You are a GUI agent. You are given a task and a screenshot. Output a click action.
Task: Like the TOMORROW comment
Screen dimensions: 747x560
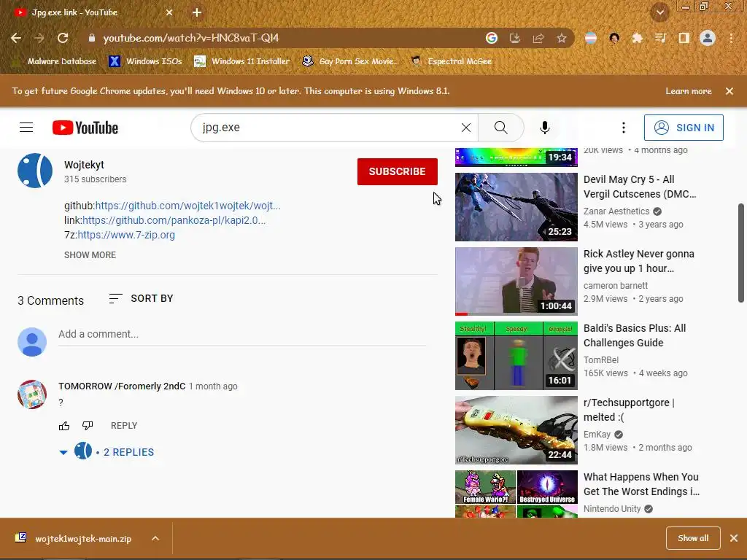pyautogui.click(x=64, y=426)
